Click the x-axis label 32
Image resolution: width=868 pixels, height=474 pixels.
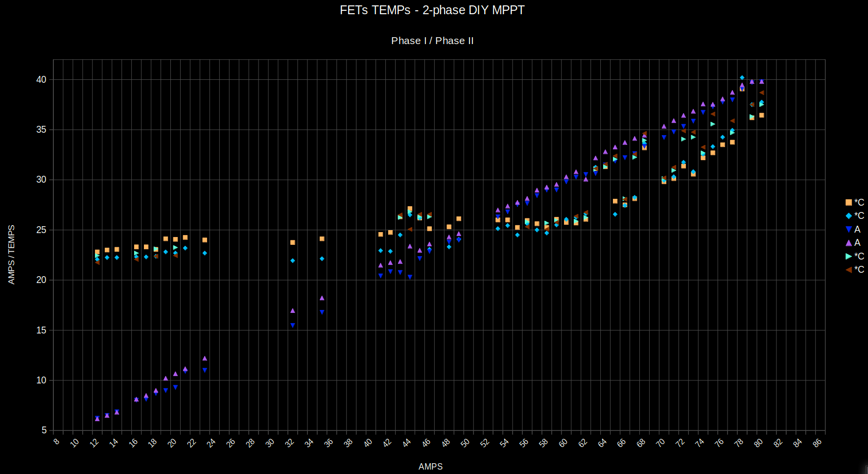point(290,443)
